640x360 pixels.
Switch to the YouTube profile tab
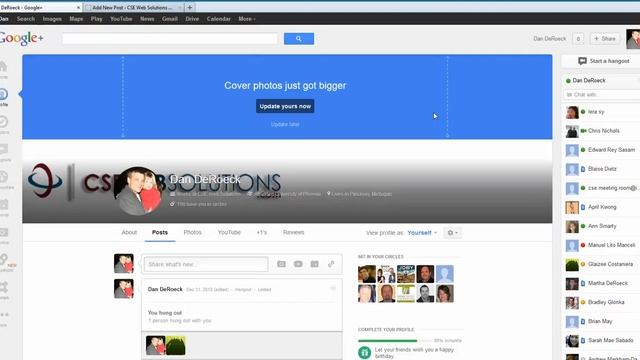(229, 232)
